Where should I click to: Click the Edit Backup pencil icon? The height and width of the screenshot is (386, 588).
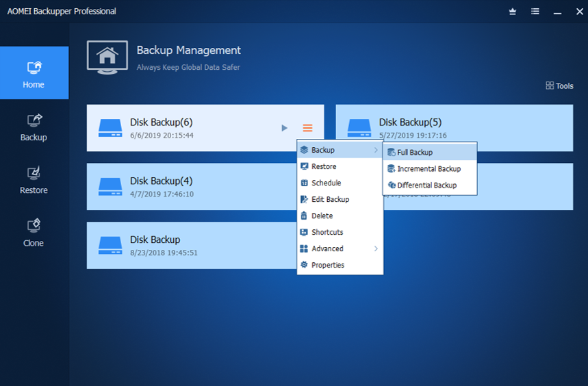pos(304,199)
